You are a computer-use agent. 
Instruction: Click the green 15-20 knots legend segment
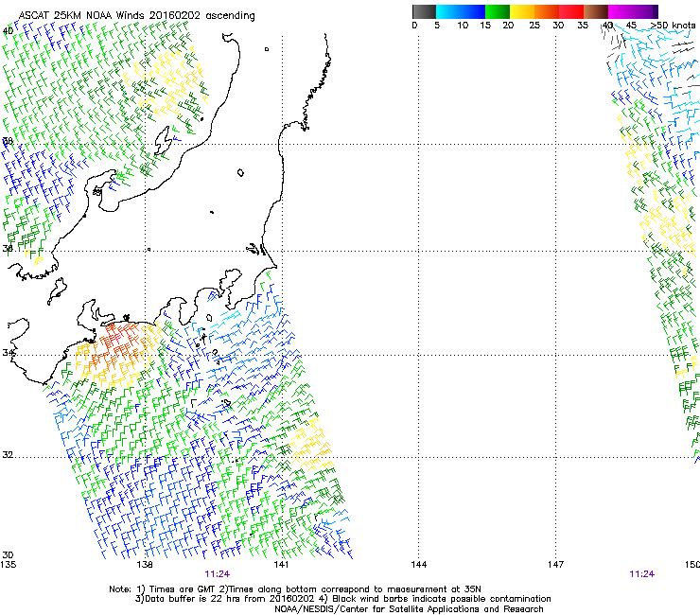pyautogui.click(x=498, y=11)
